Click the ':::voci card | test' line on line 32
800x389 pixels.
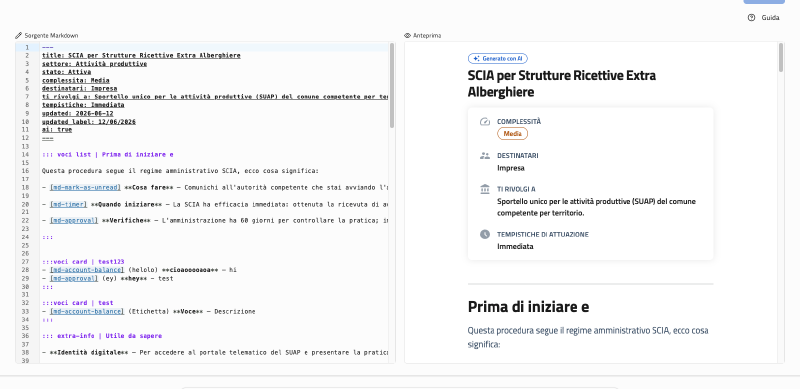click(x=78, y=303)
